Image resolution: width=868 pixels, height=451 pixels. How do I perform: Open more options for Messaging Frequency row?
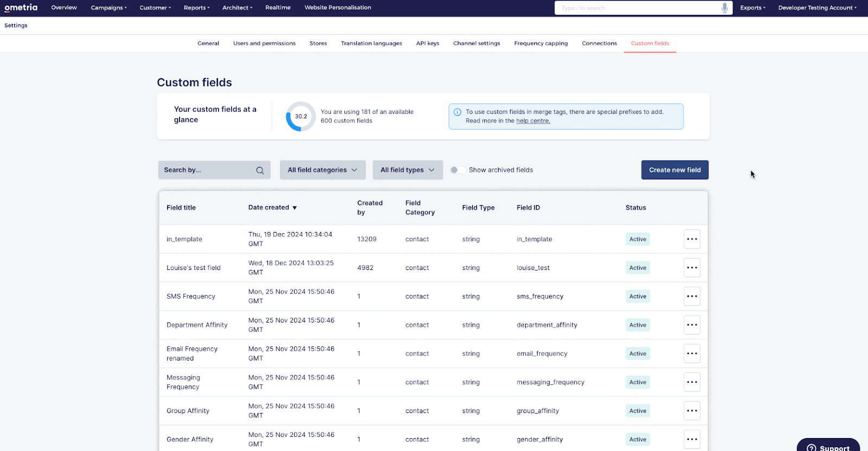692,382
